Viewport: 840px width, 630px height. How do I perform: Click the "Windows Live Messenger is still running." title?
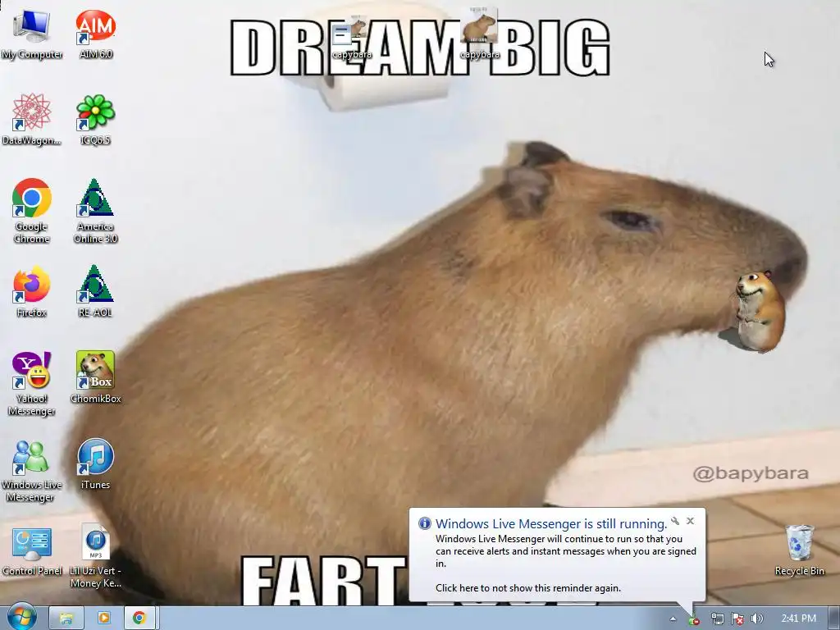551,523
